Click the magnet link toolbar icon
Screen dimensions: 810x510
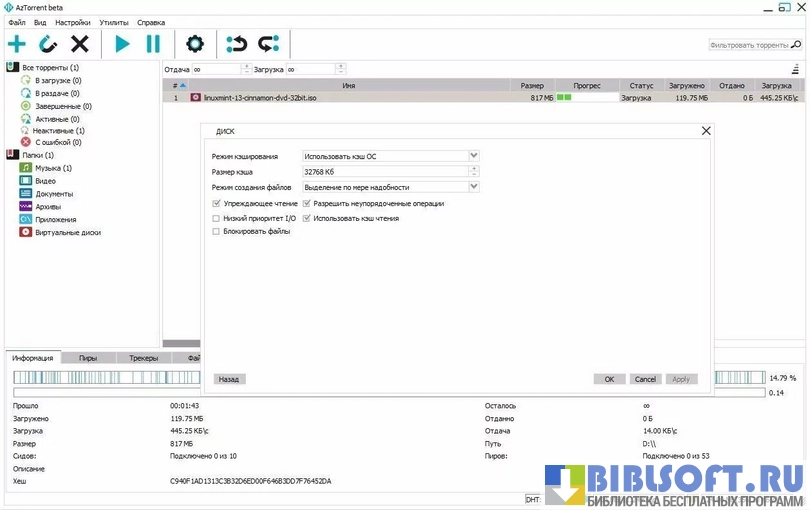point(48,44)
